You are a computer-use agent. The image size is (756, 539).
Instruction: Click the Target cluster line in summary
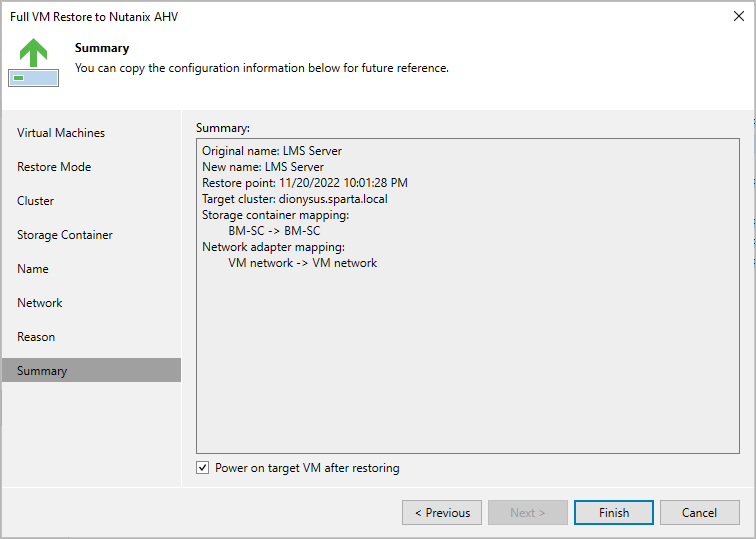point(295,199)
